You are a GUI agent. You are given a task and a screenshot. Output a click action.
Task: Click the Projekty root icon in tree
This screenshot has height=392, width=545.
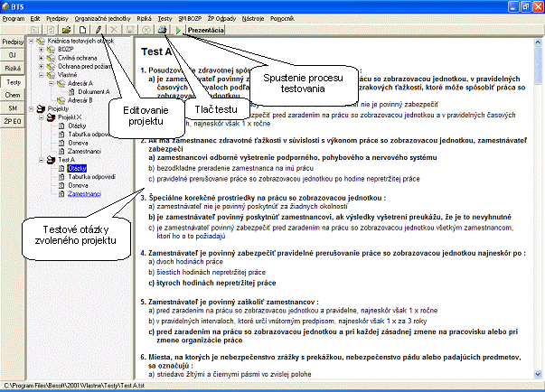coord(41,109)
